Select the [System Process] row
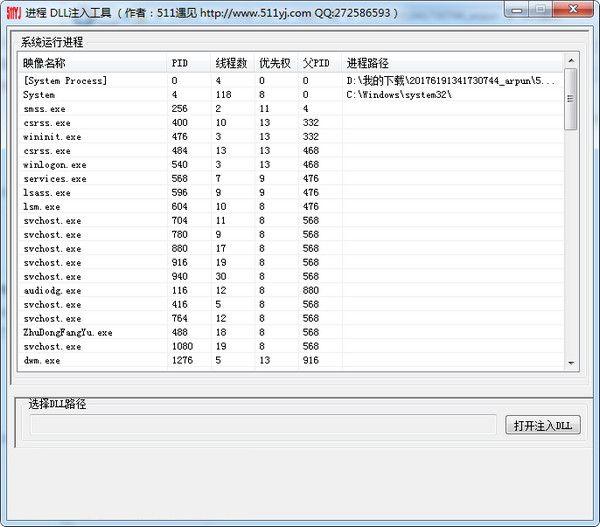The image size is (600, 527). 65,80
